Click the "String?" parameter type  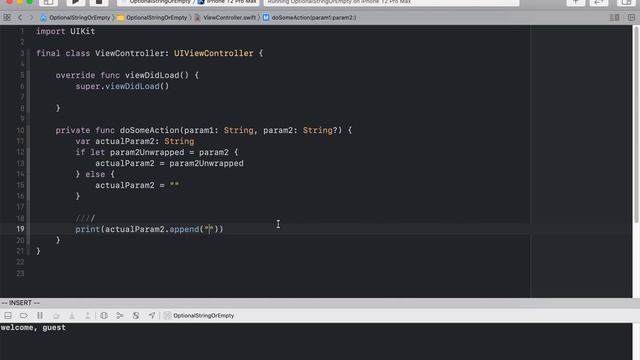pyautogui.click(x=320, y=130)
